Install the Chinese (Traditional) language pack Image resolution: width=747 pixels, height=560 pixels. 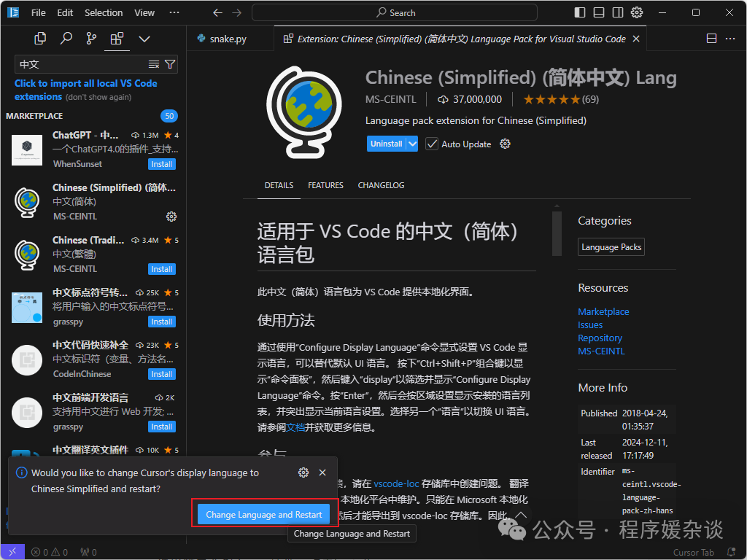161,269
